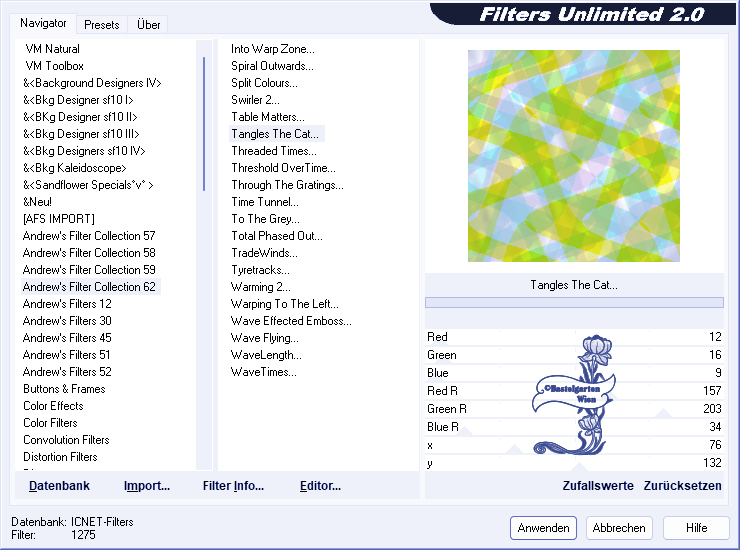Adjust the Green slider

tap(574, 355)
